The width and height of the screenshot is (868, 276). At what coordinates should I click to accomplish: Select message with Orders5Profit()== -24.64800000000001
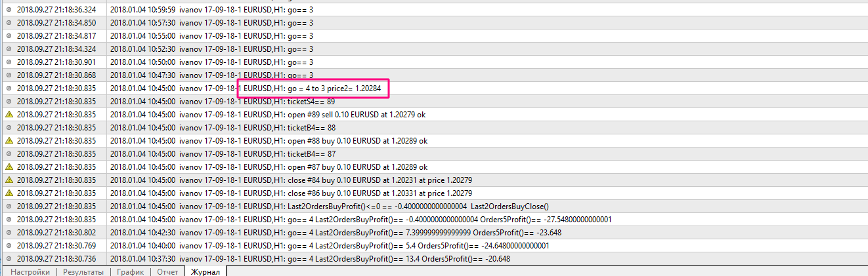(x=418, y=246)
